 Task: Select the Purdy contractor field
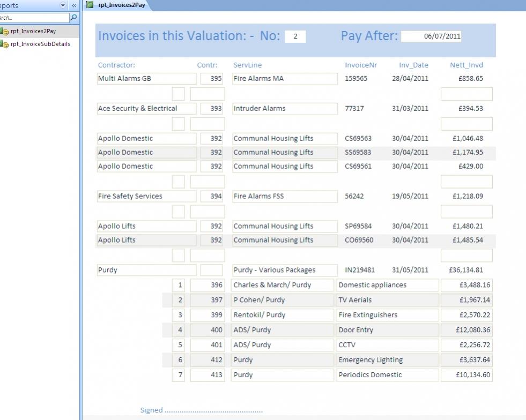[x=146, y=270]
